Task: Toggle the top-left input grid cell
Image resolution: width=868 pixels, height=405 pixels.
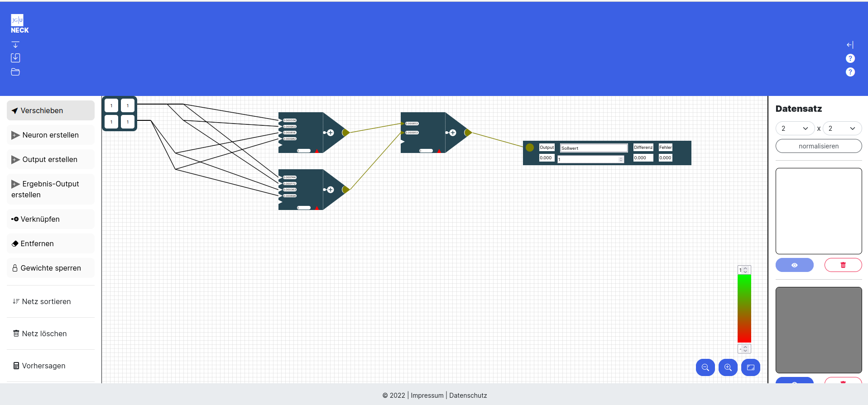Action: (111, 105)
